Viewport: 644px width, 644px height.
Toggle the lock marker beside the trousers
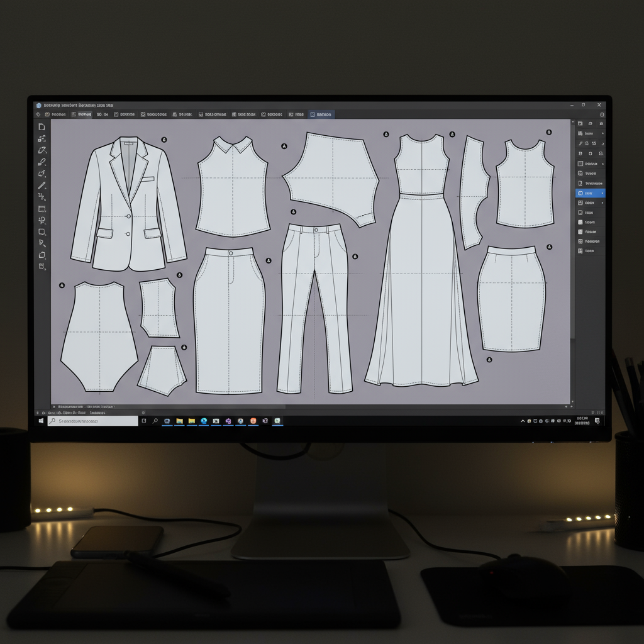[355, 257]
